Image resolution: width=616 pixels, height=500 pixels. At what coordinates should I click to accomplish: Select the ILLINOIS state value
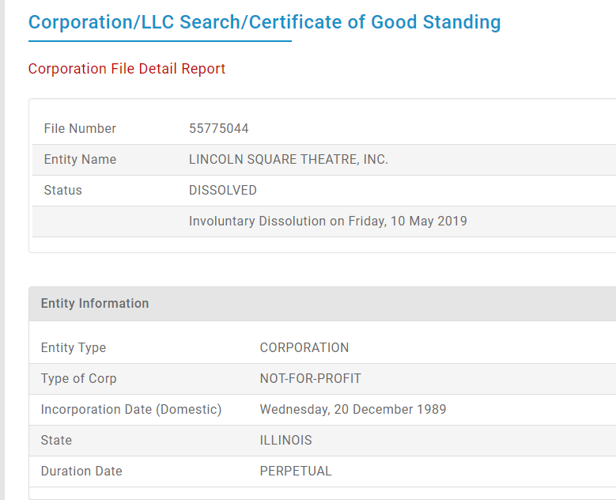click(x=286, y=440)
